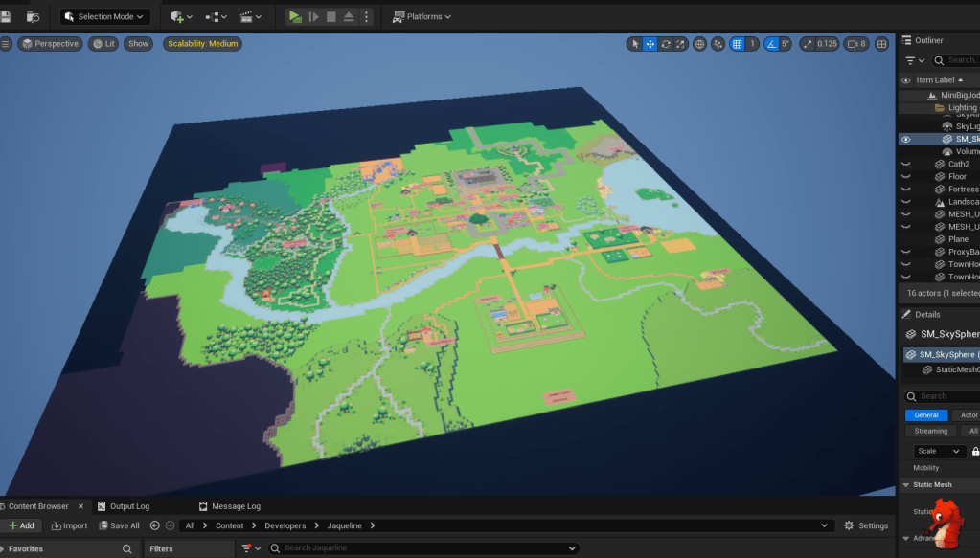Expand the Platforms dropdown menu
The image size is (980, 558).
(x=422, y=16)
